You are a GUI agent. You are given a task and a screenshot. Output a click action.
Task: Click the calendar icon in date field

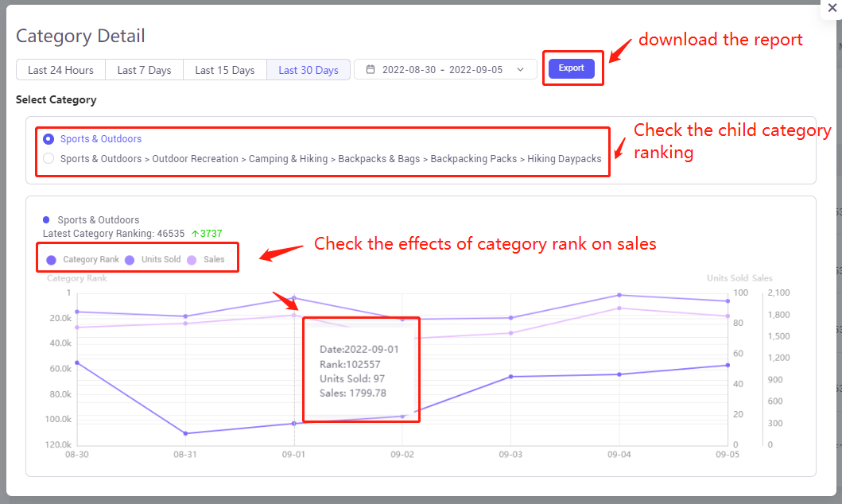tap(371, 69)
